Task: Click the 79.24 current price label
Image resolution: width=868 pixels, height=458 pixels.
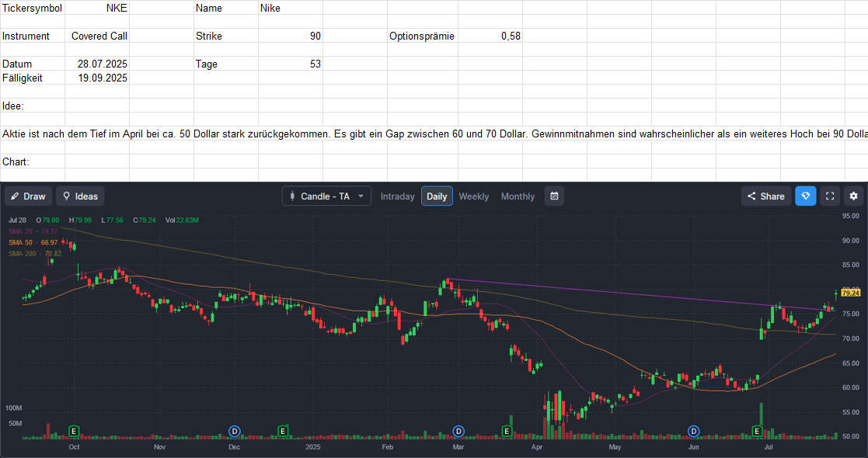Action: coord(851,293)
